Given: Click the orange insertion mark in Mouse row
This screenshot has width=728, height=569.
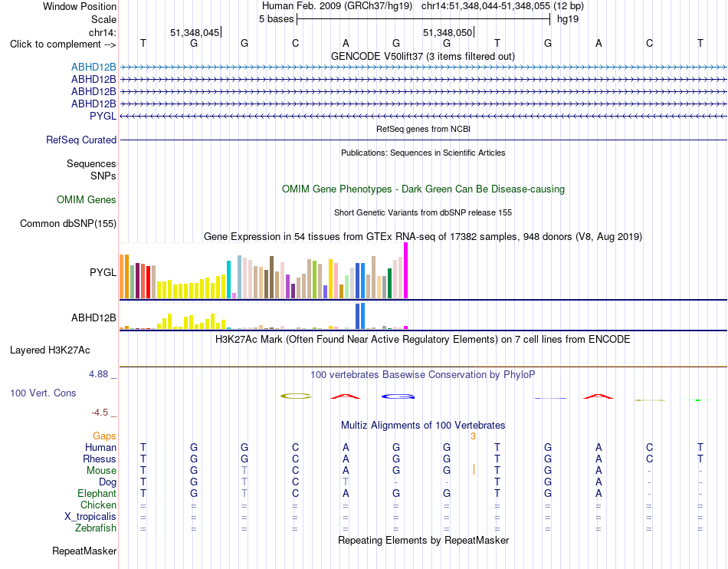Looking at the screenshot, I should [x=474, y=469].
